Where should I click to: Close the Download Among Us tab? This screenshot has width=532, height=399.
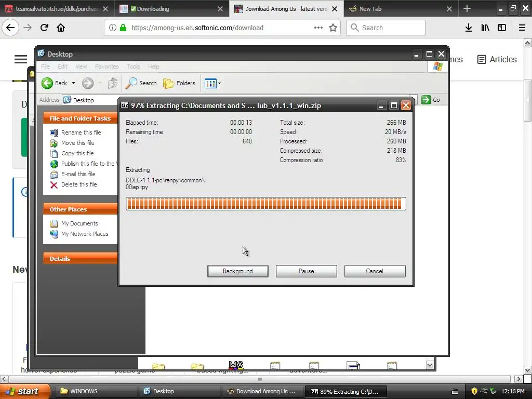coord(335,9)
